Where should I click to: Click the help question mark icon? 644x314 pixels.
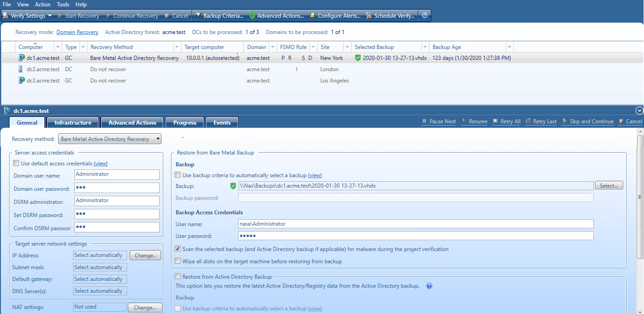click(x=425, y=15)
